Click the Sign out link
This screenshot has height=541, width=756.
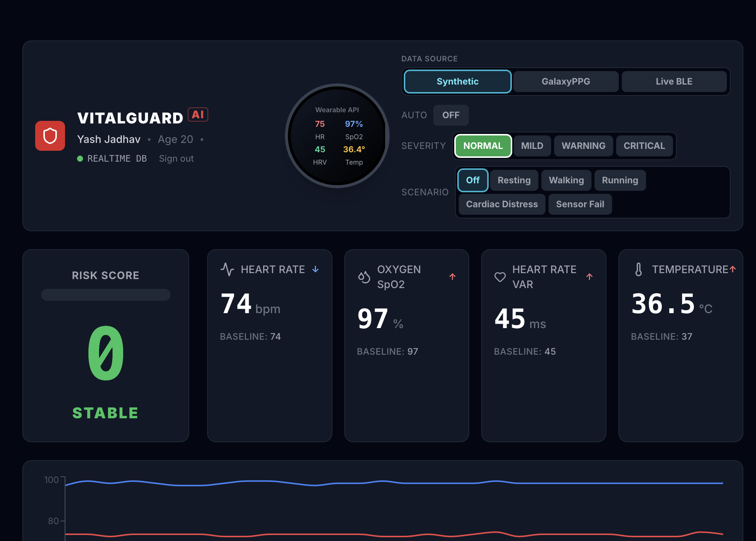click(176, 159)
